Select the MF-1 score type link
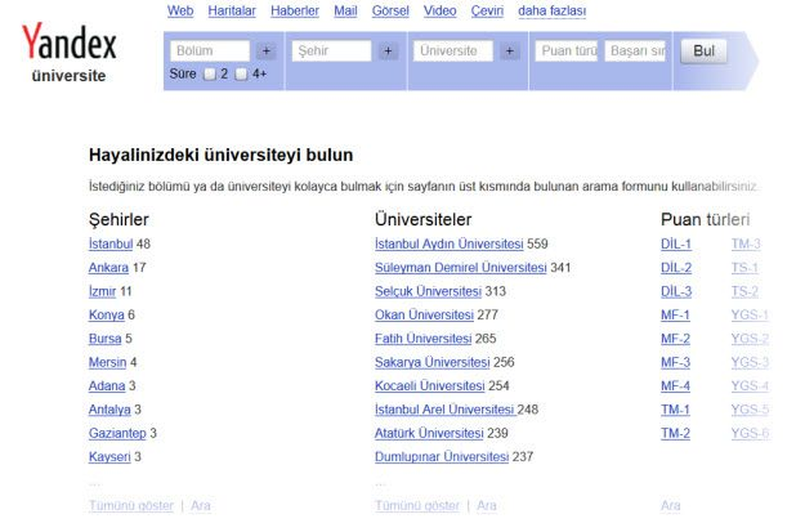 click(675, 315)
